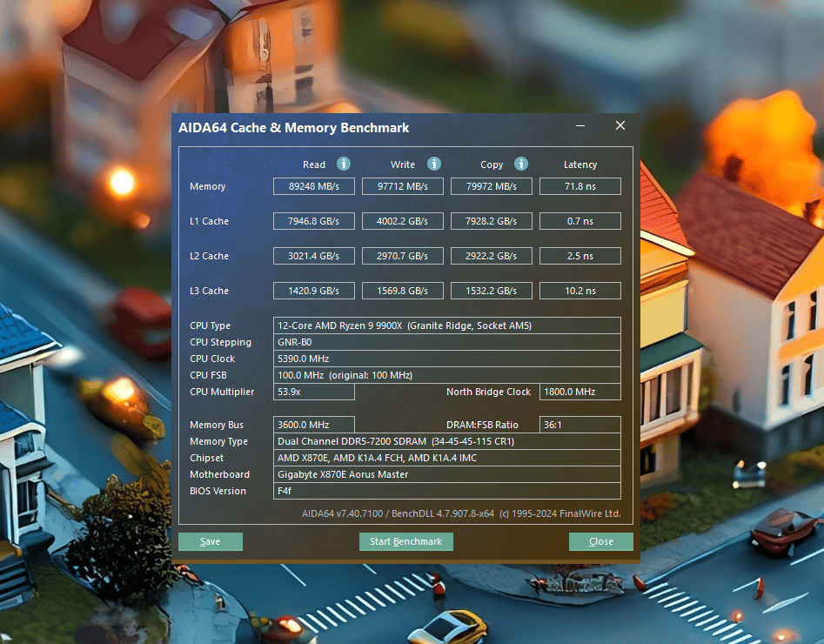Click North Bridge Clock value 1800.0 MHz

[580, 392]
